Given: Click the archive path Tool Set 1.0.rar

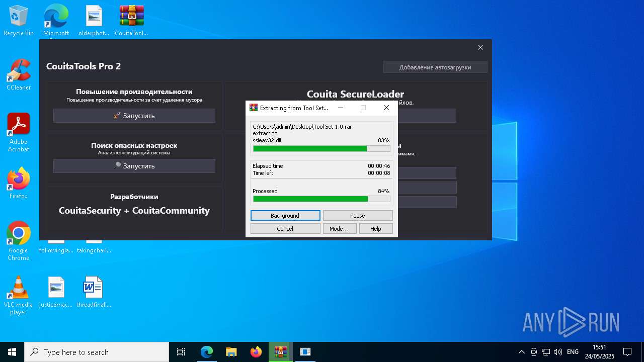Looking at the screenshot, I should (x=302, y=127).
